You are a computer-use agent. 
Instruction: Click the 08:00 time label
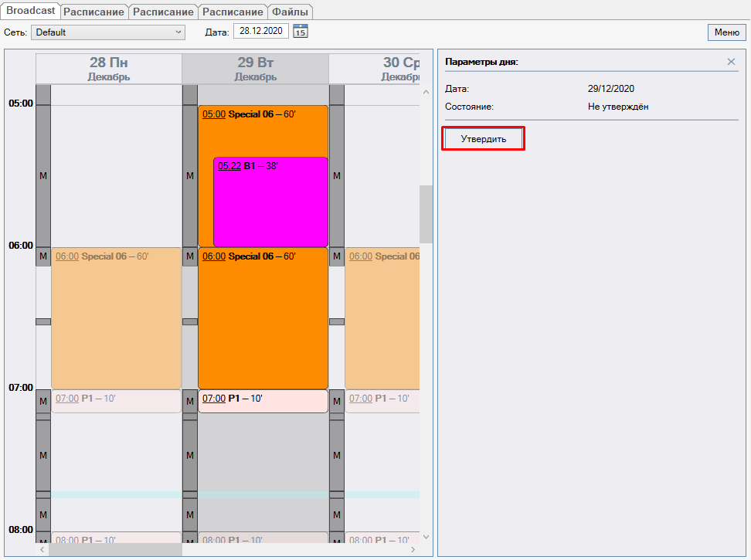point(21,530)
